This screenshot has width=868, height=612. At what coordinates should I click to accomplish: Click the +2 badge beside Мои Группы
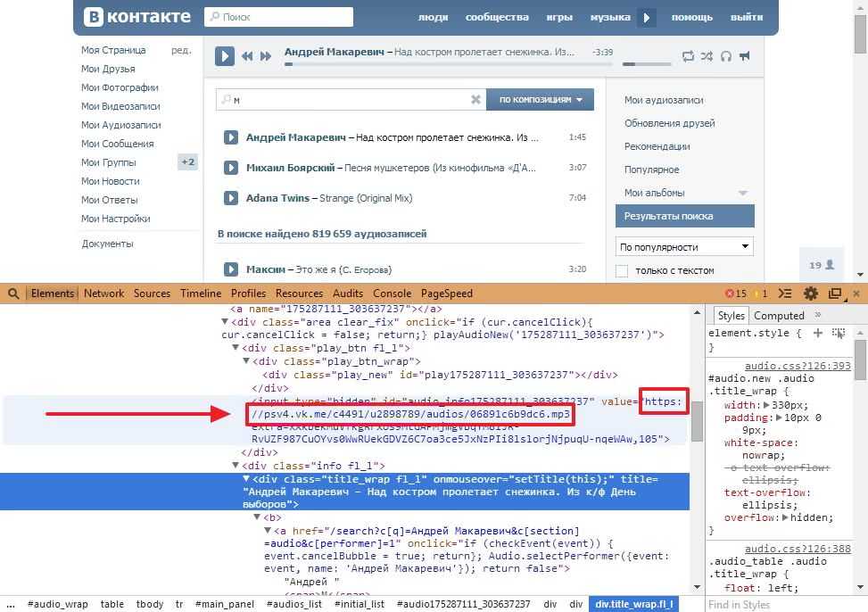[187, 161]
